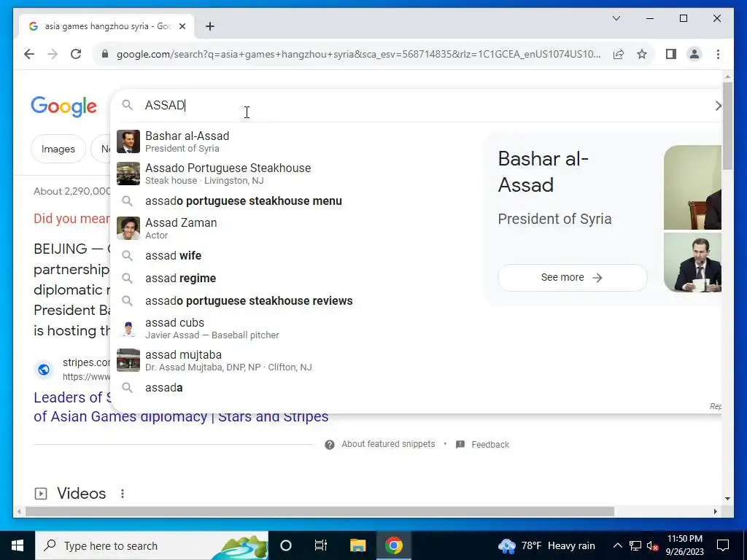Image resolution: width=747 pixels, height=560 pixels.
Task: Open the notification center icon
Action: pos(723,545)
